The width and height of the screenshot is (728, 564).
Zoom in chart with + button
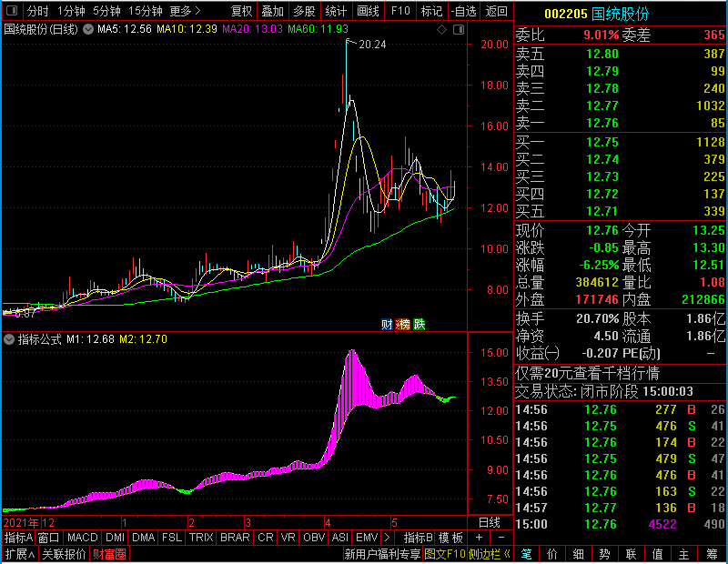[479, 538]
